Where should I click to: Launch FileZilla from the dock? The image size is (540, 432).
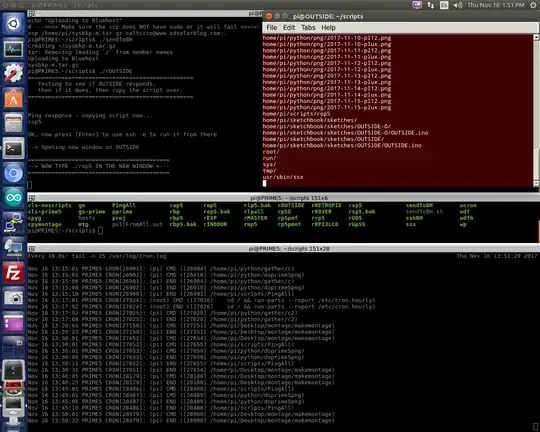13,273
